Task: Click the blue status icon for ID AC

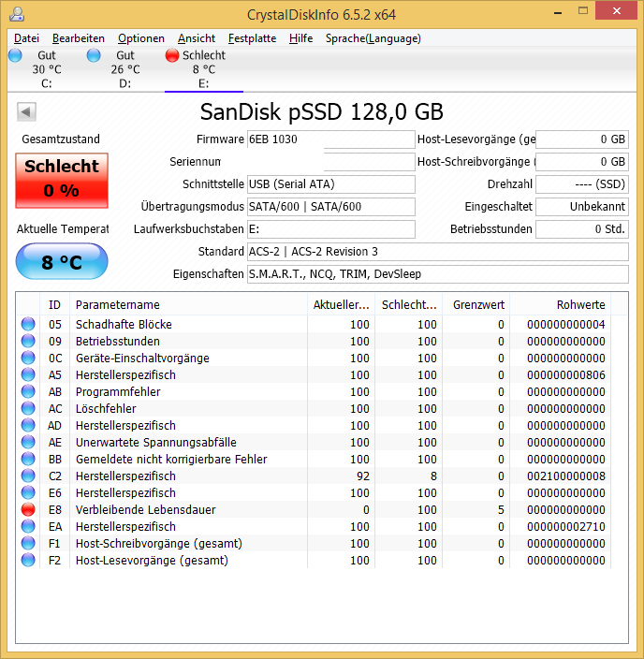Action: (28, 408)
